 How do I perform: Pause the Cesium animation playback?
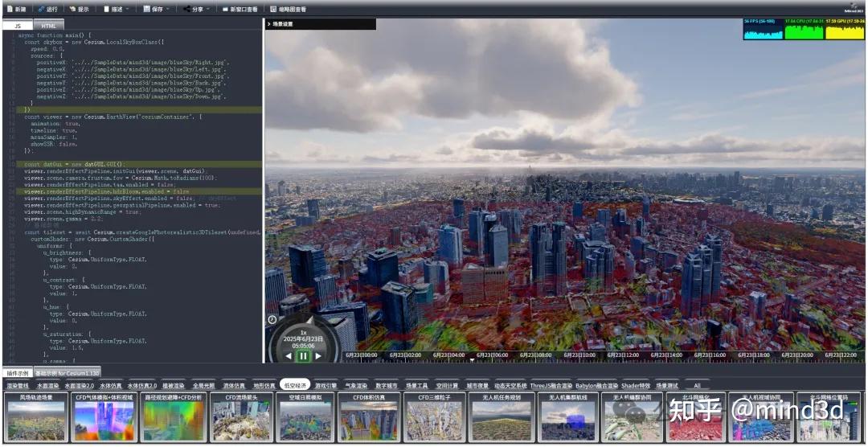303,355
